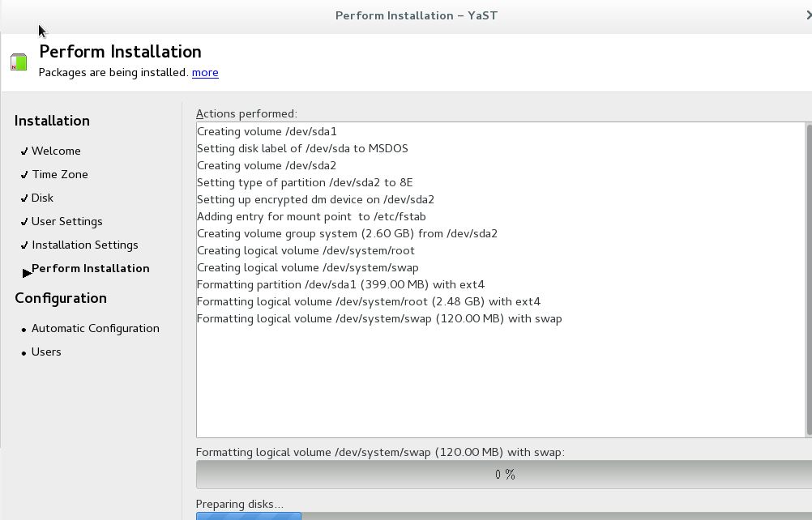The height and width of the screenshot is (520, 812).
Task: Click the green YaST installation package icon
Action: point(19,62)
